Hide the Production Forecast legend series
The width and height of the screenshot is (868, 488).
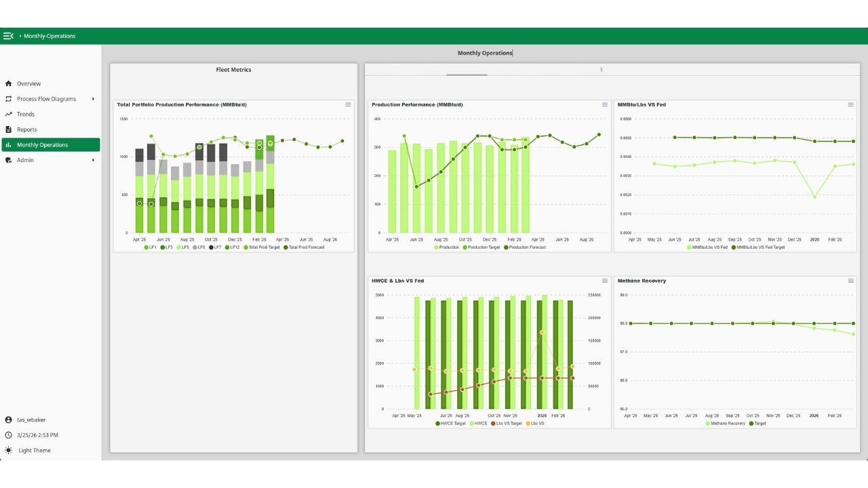[526, 247]
